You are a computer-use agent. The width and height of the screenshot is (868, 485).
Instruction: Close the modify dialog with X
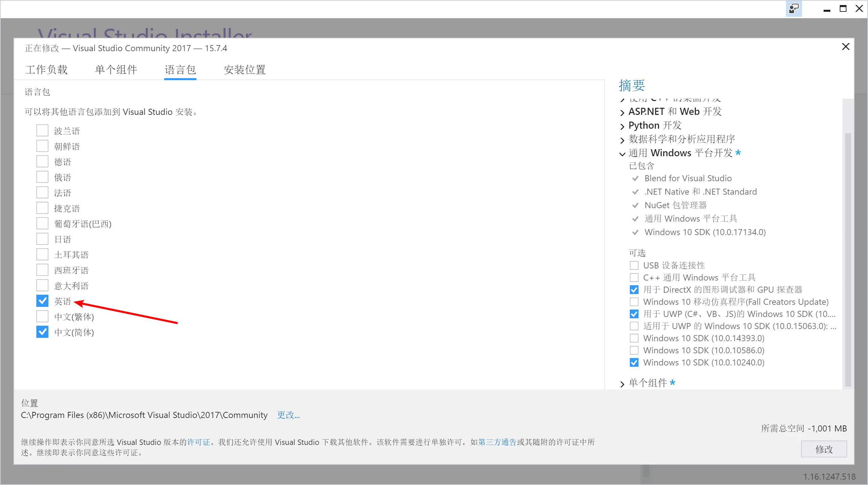pyautogui.click(x=845, y=46)
